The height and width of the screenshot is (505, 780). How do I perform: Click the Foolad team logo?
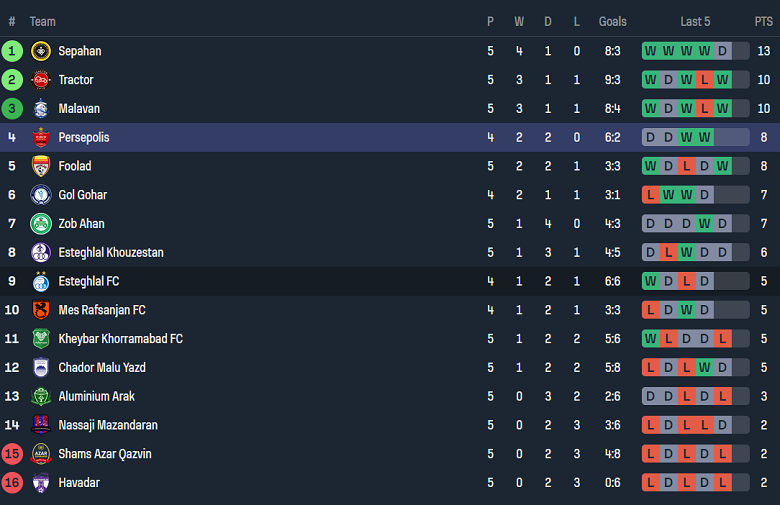41,166
